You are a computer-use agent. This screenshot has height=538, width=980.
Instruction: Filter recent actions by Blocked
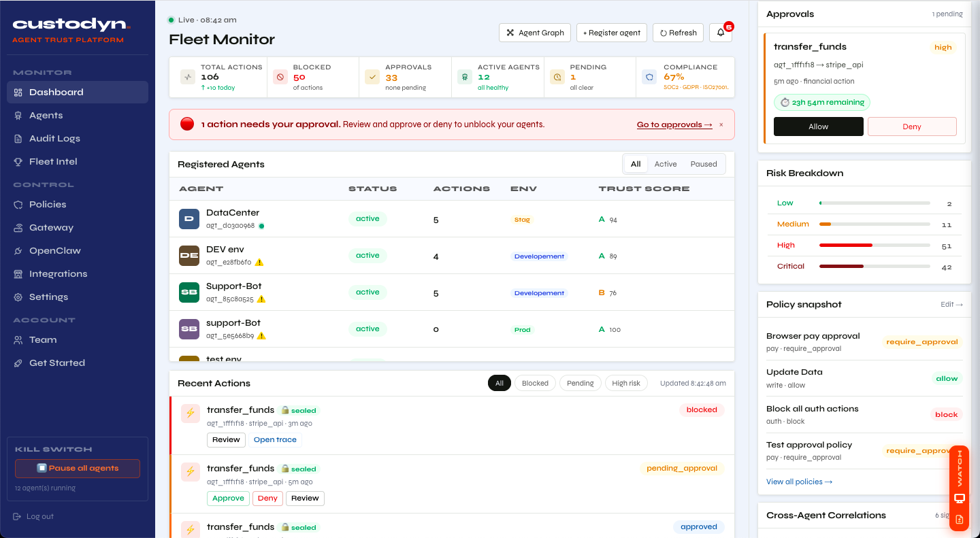(x=535, y=384)
